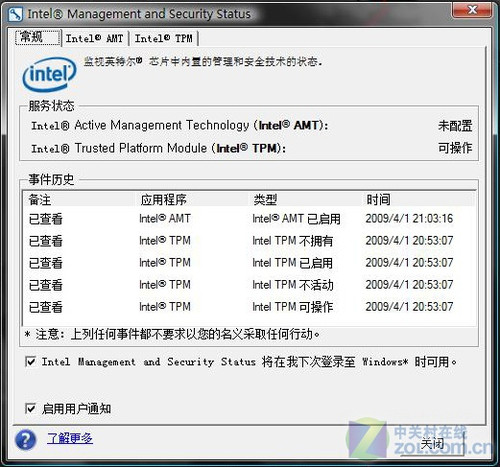Switch to the 常规 tab
Screen dimensions: 500x467
38,37
